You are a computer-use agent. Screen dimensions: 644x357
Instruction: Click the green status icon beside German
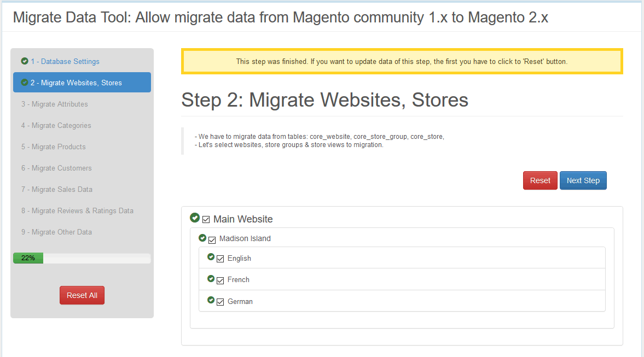[x=211, y=300]
